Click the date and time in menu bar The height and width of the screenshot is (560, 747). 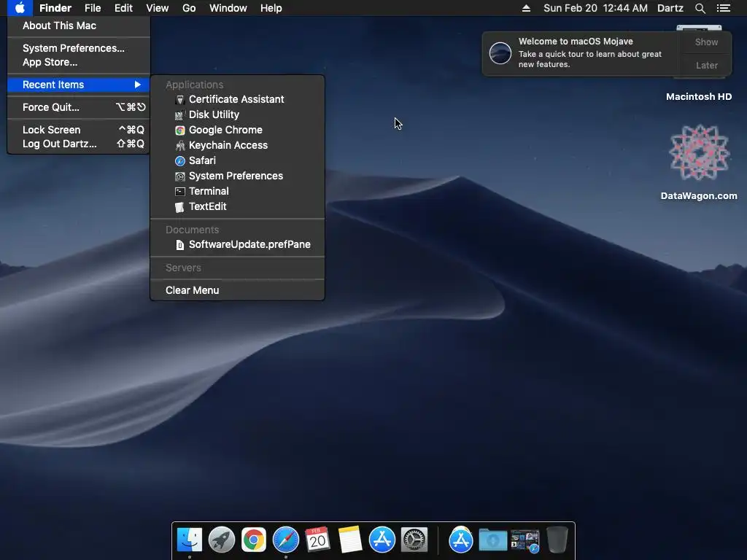(x=595, y=8)
